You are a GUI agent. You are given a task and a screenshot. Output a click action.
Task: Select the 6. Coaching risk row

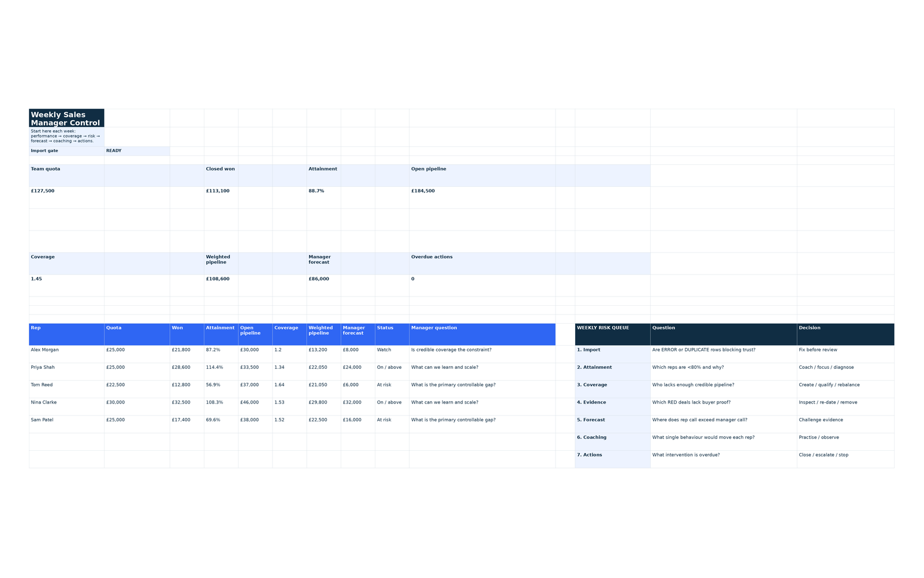click(613, 442)
